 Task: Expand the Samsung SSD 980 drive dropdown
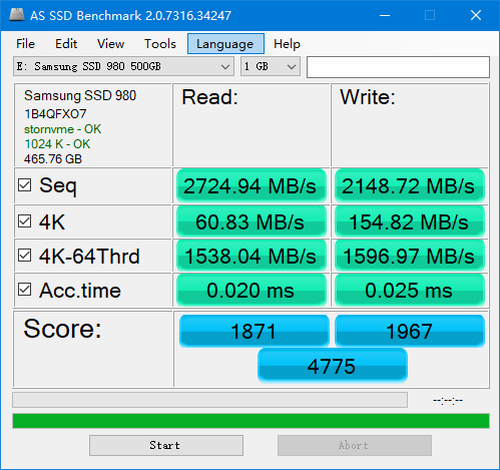pos(123,66)
